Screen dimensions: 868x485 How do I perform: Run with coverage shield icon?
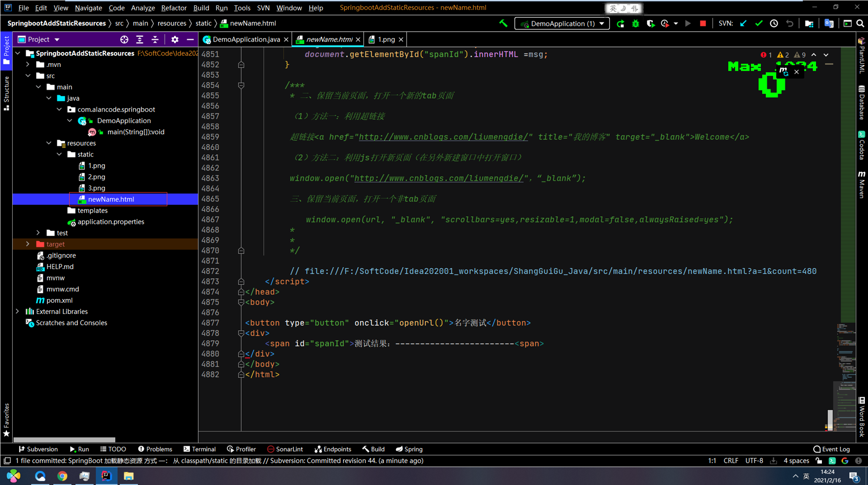(x=651, y=24)
